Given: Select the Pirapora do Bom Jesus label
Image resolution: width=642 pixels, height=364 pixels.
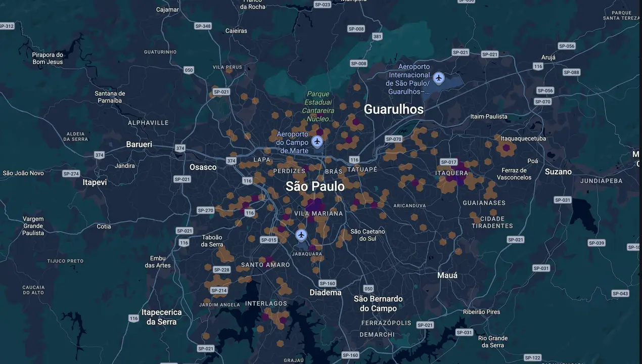Looking at the screenshot, I should point(48,59).
